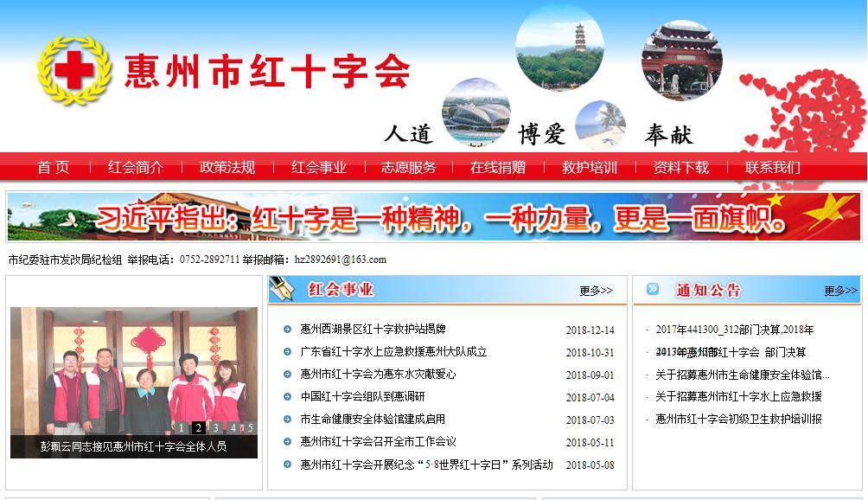Open article 市生命健康安全体验馆建成启用
Image resolution: width=868 pixels, height=500 pixels.
pyautogui.click(x=373, y=420)
